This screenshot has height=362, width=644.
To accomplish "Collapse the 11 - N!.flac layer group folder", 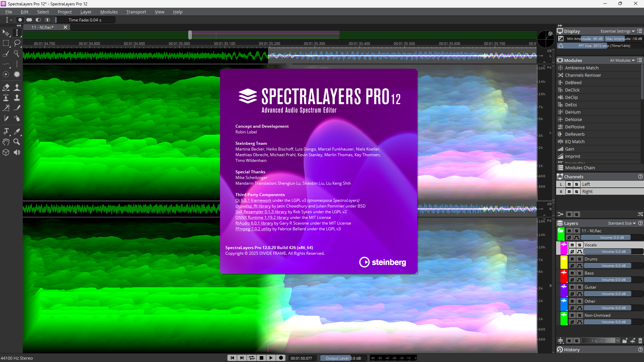I will click(561, 231).
